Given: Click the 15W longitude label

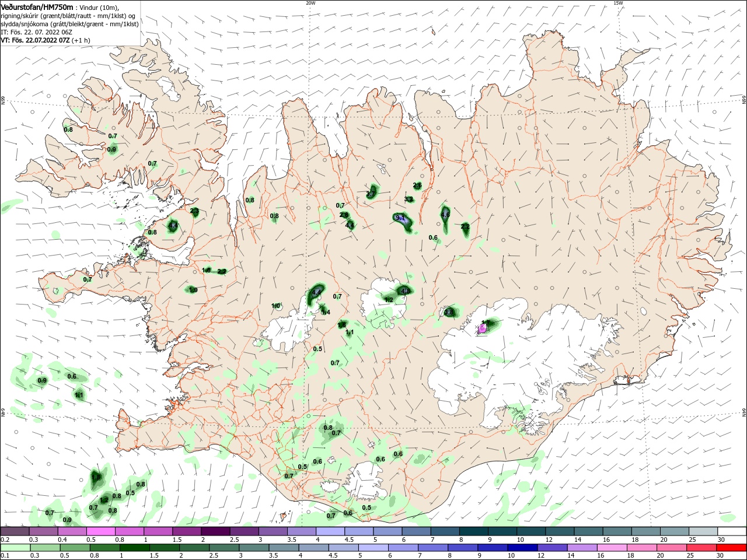Looking at the screenshot, I should (x=618, y=3).
